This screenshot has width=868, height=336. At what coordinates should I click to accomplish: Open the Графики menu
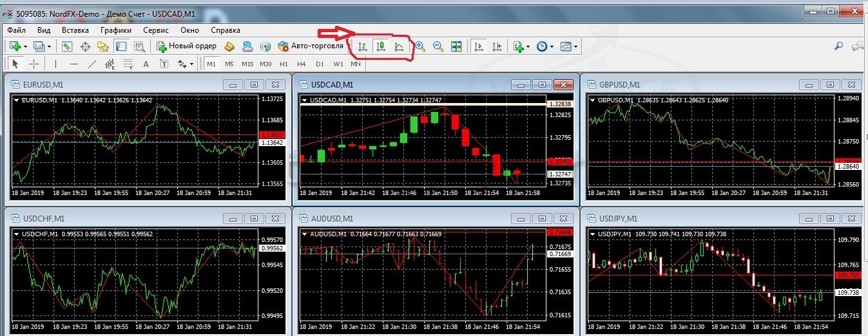(116, 30)
